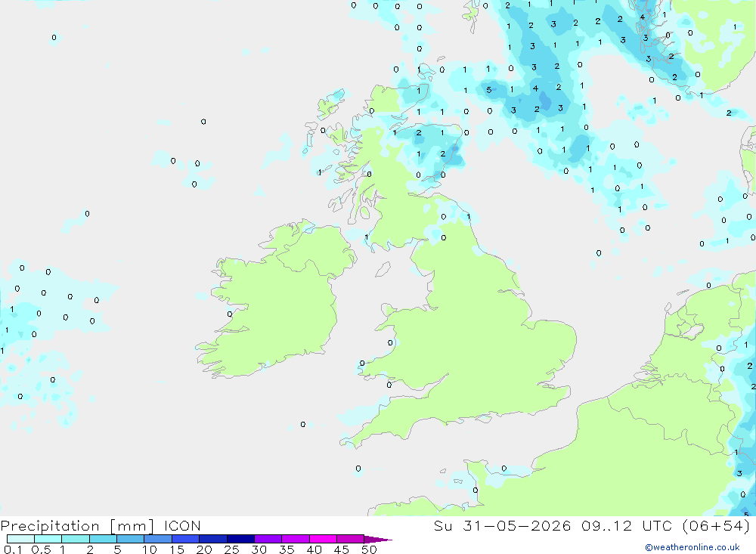Click the legend label '25'
The width and height of the screenshot is (756, 554).
[231, 549]
